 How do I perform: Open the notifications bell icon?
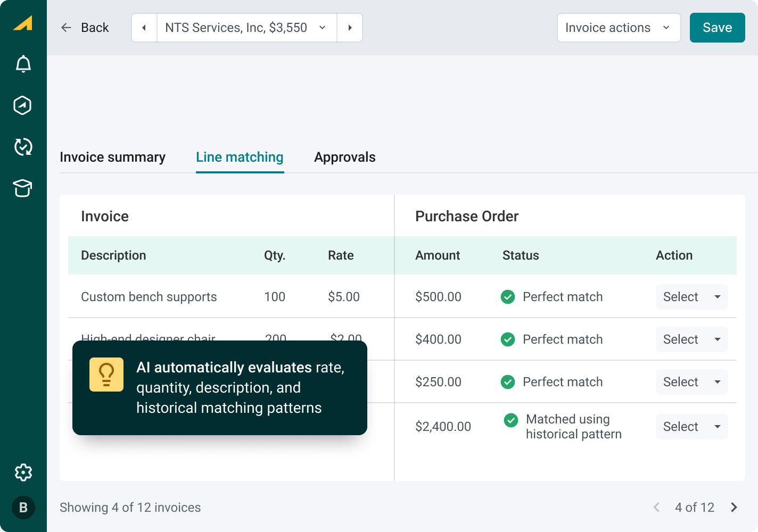point(23,64)
